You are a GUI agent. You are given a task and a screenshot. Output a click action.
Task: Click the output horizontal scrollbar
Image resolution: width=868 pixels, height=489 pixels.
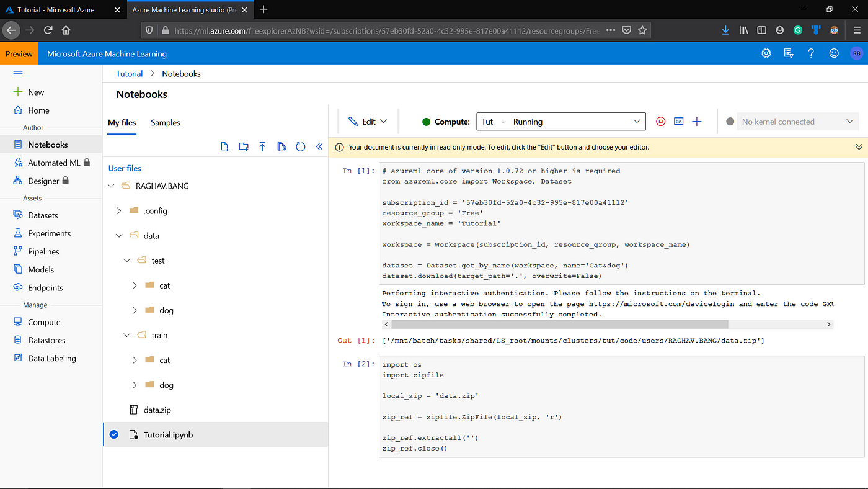click(559, 325)
